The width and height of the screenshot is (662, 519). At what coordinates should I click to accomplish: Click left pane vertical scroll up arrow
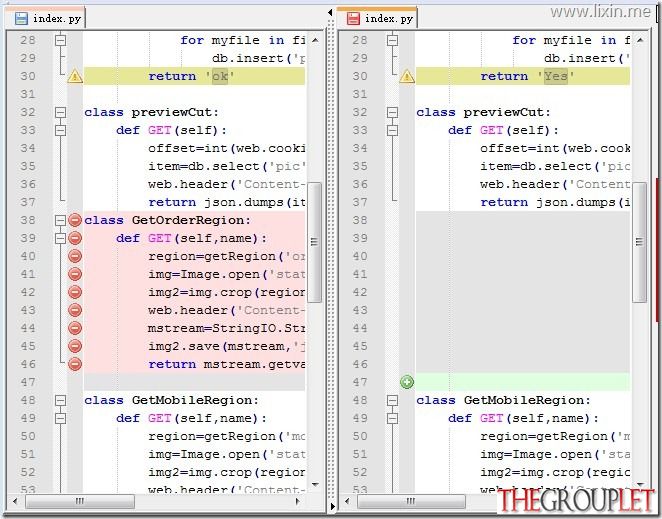coord(315,41)
